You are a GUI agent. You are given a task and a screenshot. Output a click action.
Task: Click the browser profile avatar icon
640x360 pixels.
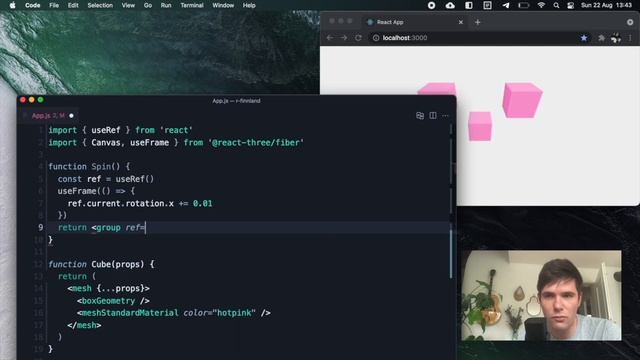click(616, 38)
